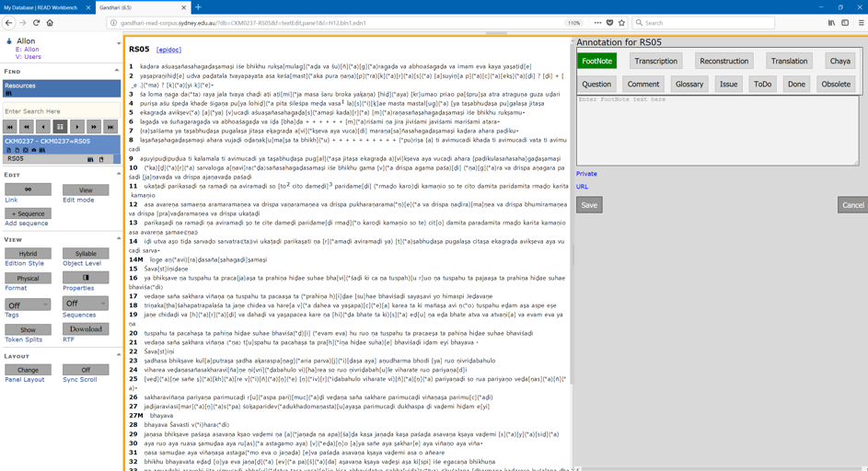This screenshot has height=471, width=868.
Task: Click the Save button
Action: (x=589, y=205)
